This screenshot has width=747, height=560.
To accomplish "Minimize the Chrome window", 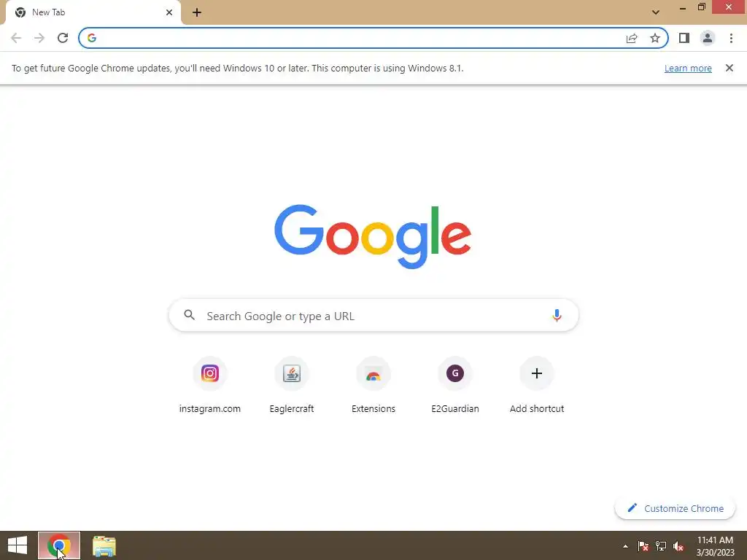I will [x=682, y=7].
